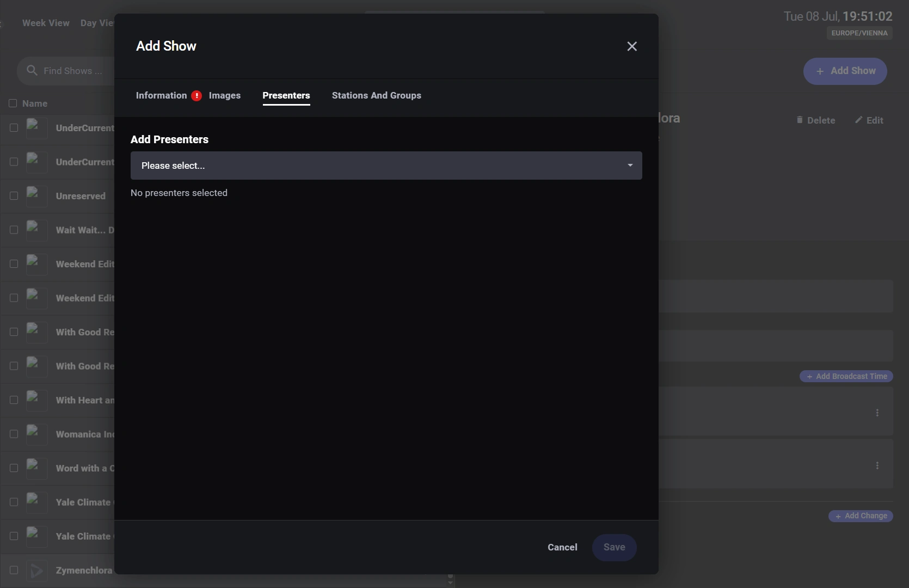Screen dimensions: 909x588
Task: Save the new show
Action: click(614, 547)
